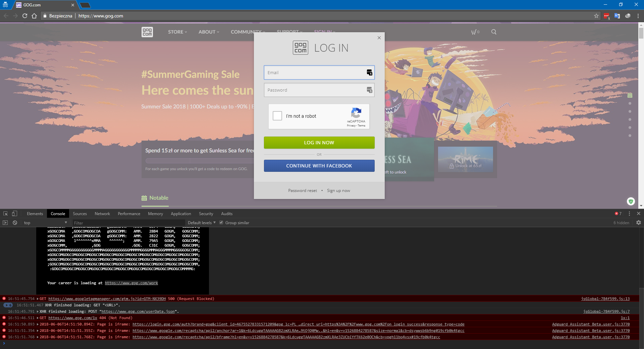Expand the grouped XHR finished loading message

[x=8, y=305]
